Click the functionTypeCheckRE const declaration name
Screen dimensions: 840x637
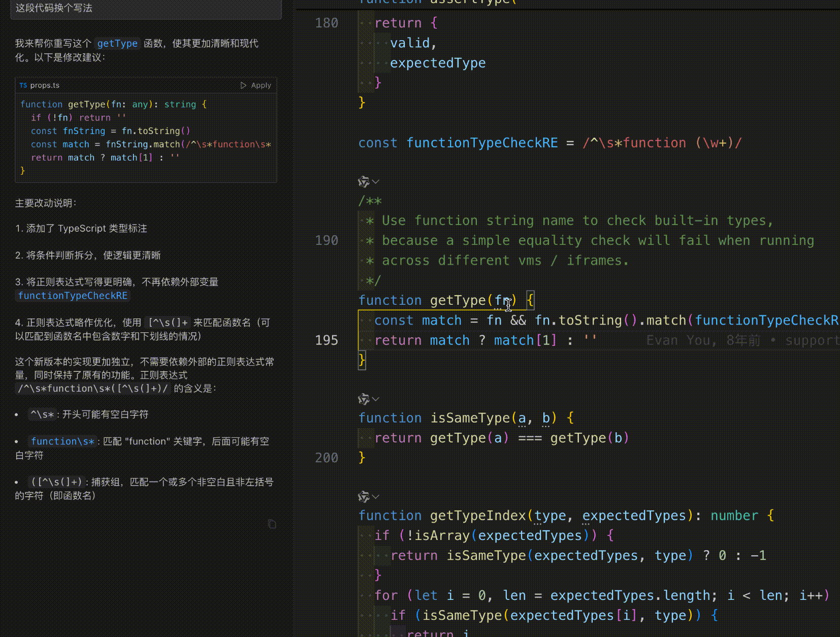click(x=482, y=143)
